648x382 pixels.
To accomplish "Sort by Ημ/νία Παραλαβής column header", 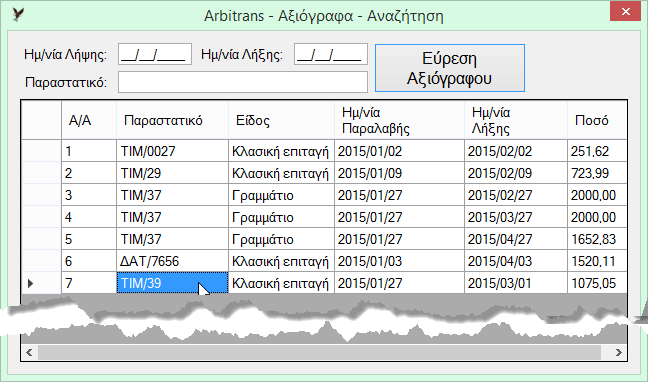I will [x=399, y=120].
